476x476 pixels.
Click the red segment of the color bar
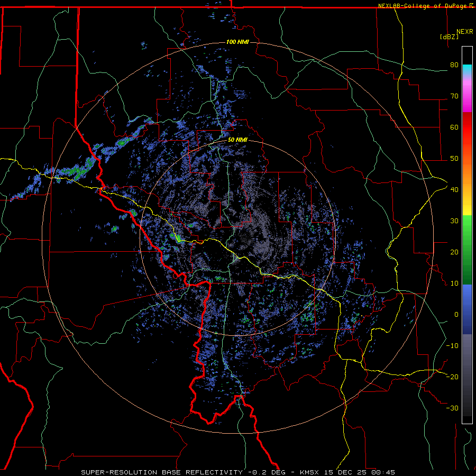tap(467, 127)
